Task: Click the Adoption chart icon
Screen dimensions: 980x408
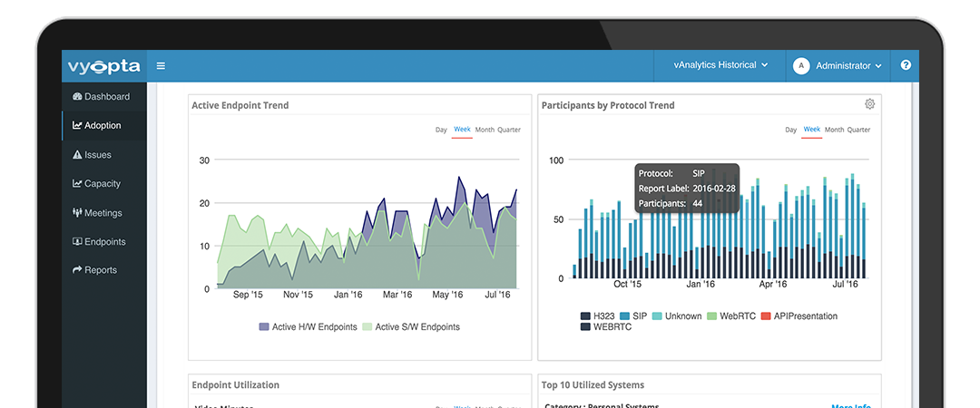Action: click(77, 126)
